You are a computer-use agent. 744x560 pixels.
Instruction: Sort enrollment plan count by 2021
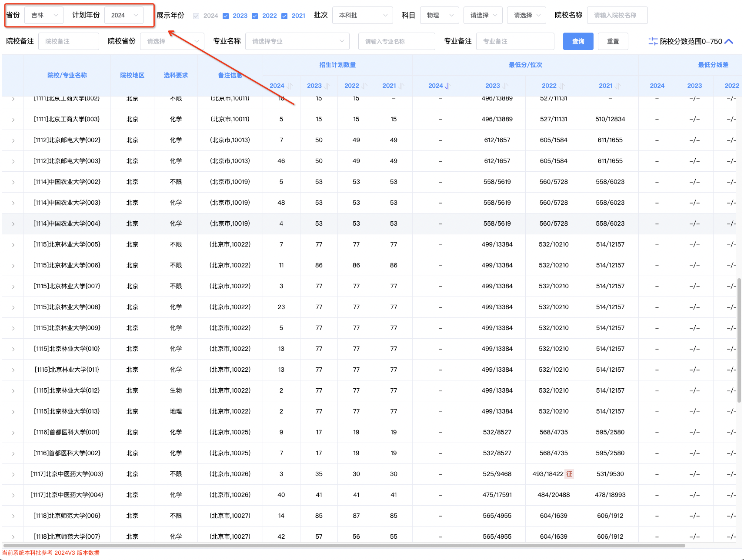point(401,86)
